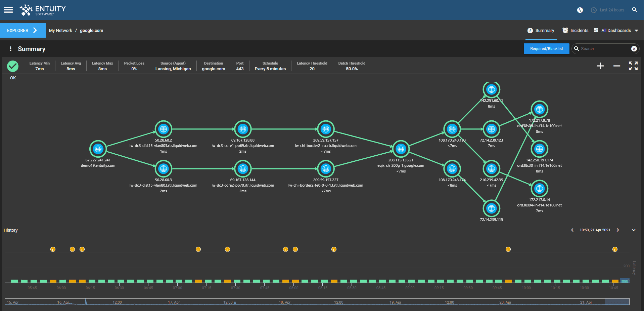Select the eqix-ch-200g-1.google.com node

point(401,149)
